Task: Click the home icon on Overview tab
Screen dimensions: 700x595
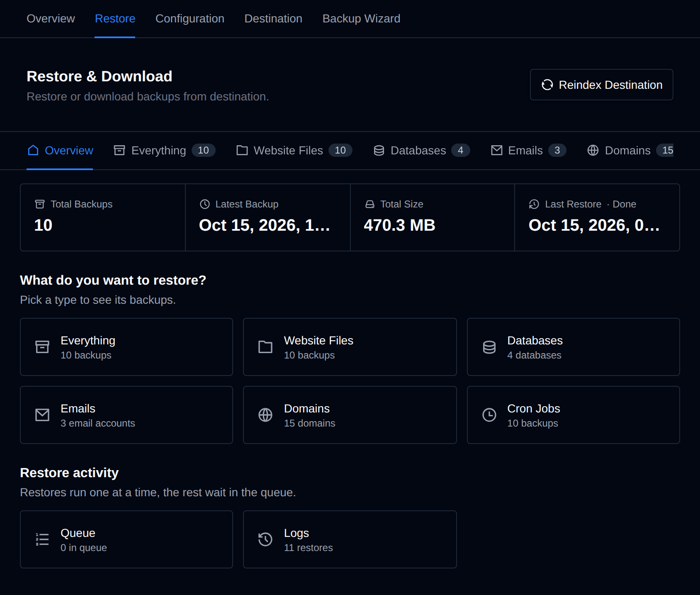Action: click(x=33, y=150)
